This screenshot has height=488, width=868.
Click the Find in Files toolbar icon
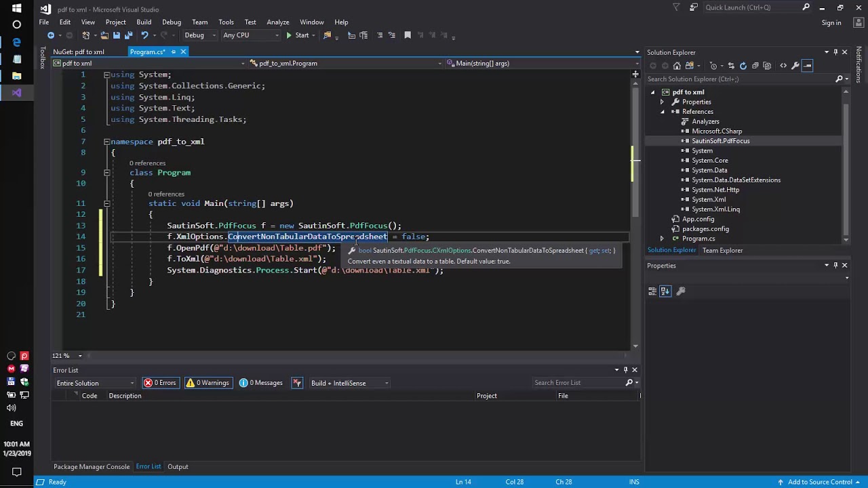click(327, 35)
